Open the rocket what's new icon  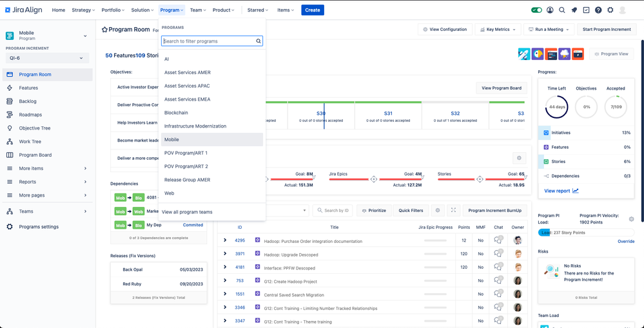(x=574, y=10)
